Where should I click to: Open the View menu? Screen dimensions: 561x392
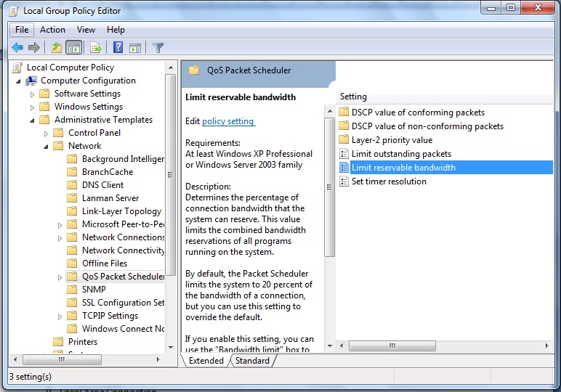86,30
